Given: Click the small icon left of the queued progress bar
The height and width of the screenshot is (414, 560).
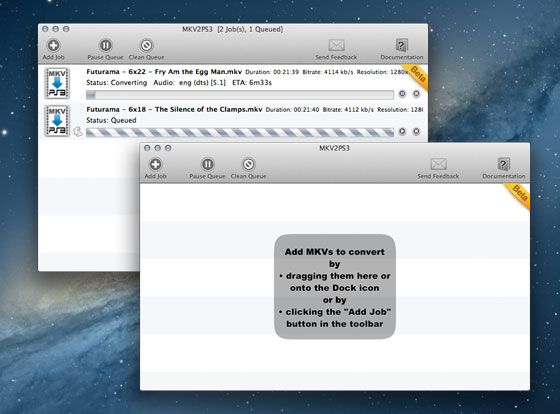Looking at the screenshot, I should [x=78, y=131].
